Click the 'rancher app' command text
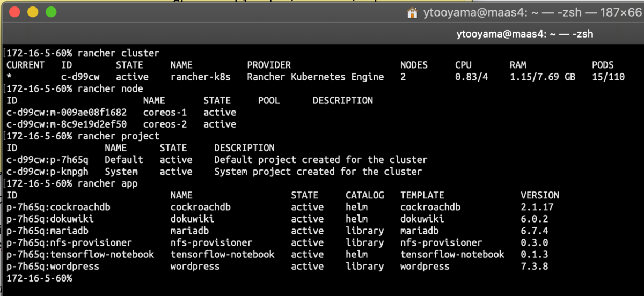Screen dimensions: 644x296 [108, 183]
